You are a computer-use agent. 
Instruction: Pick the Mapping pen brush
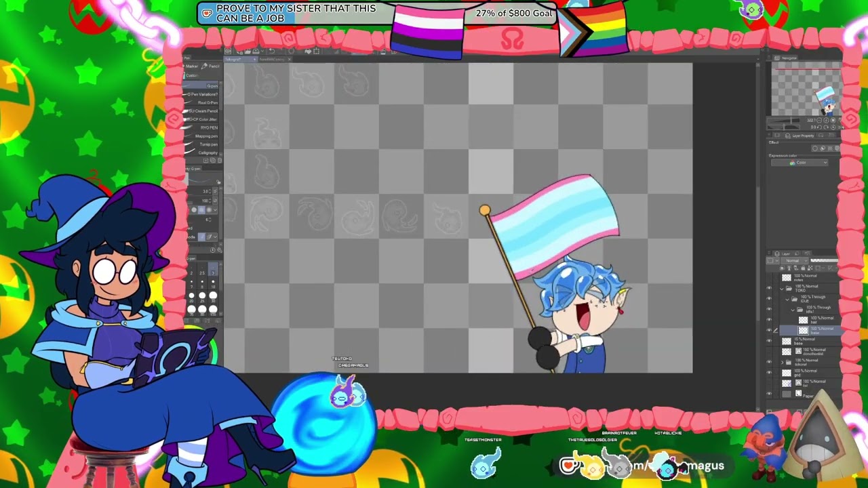click(x=201, y=136)
